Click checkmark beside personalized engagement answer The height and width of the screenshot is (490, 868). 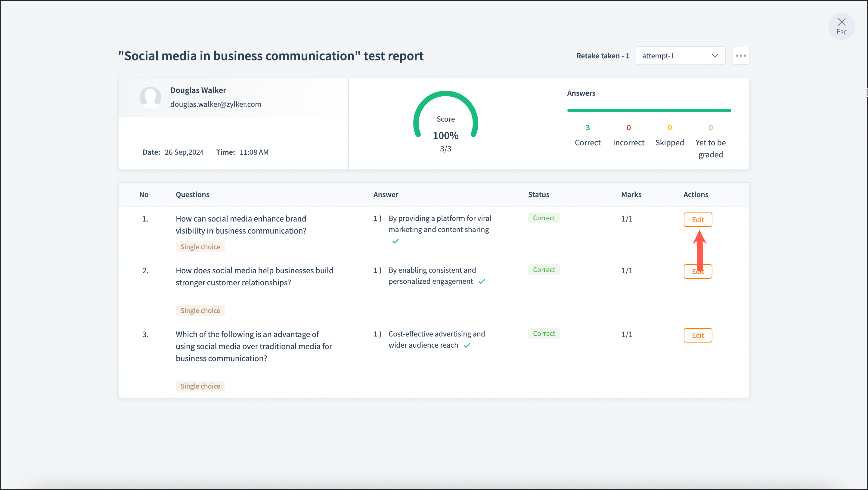pyautogui.click(x=482, y=281)
